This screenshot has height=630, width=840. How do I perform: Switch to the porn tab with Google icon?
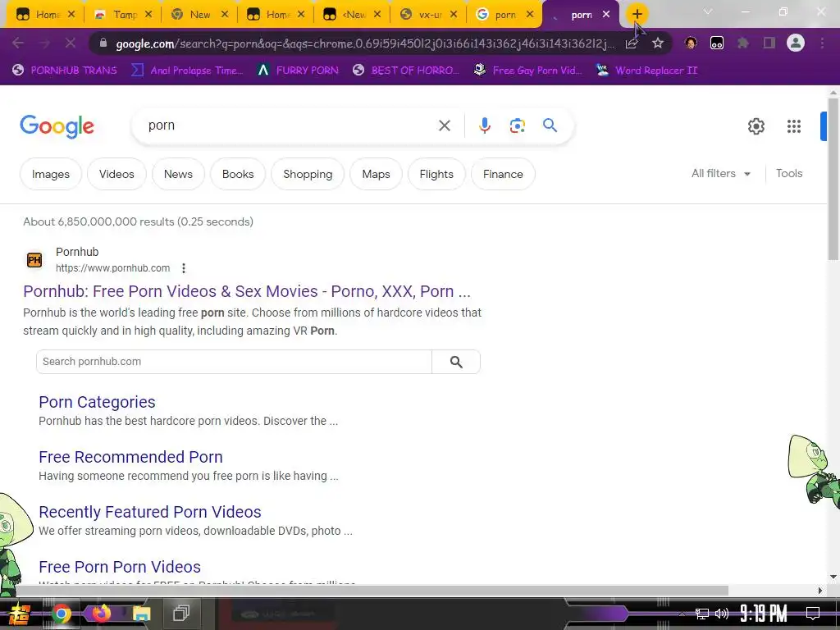[x=505, y=15]
